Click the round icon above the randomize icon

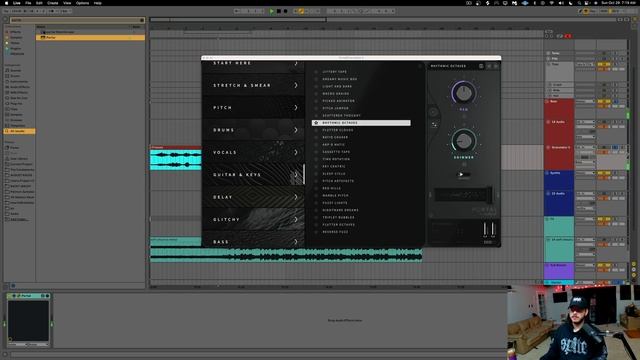(x=433, y=112)
